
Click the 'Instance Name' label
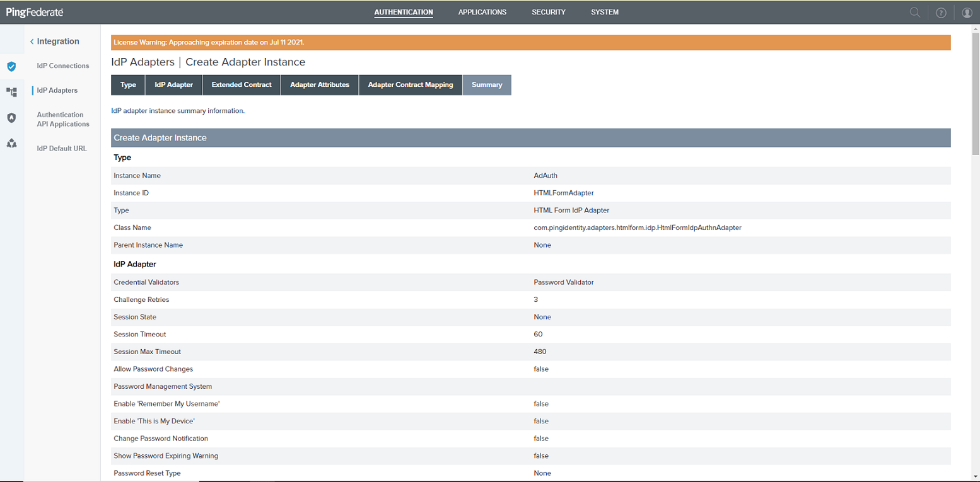point(137,176)
